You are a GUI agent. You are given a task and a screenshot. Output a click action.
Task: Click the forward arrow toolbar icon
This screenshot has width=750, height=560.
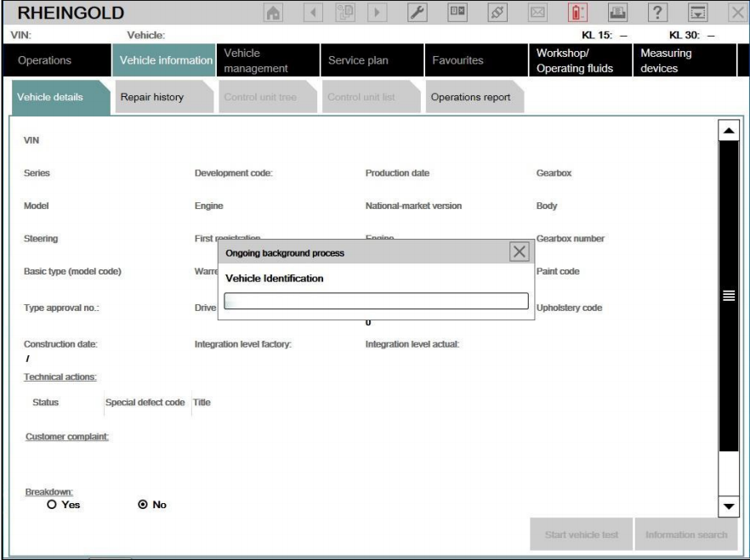click(x=377, y=13)
